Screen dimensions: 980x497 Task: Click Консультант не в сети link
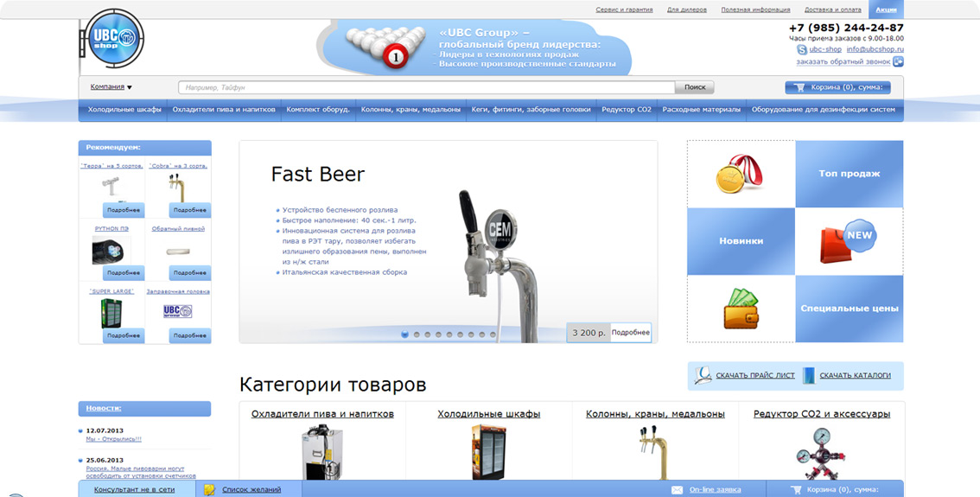[134, 489]
